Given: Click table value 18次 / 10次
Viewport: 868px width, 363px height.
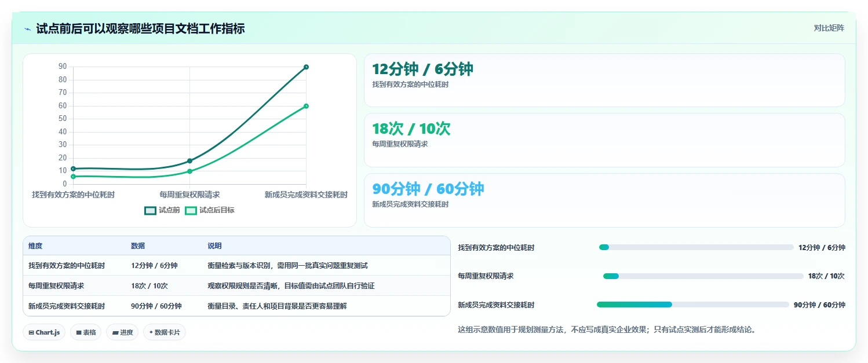Looking at the screenshot, I should pos(149,286).
